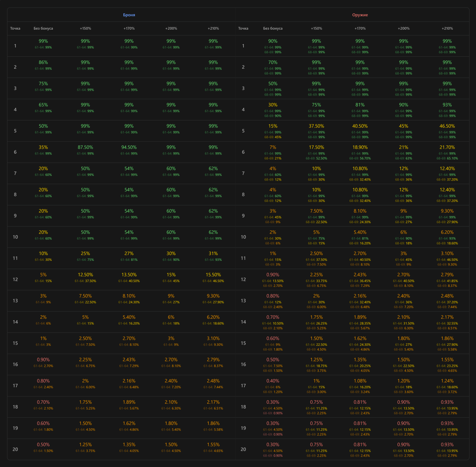Click the Броня section header
Image resolution: width=476 pixels, height=467 pixels.
pos(129,15)
